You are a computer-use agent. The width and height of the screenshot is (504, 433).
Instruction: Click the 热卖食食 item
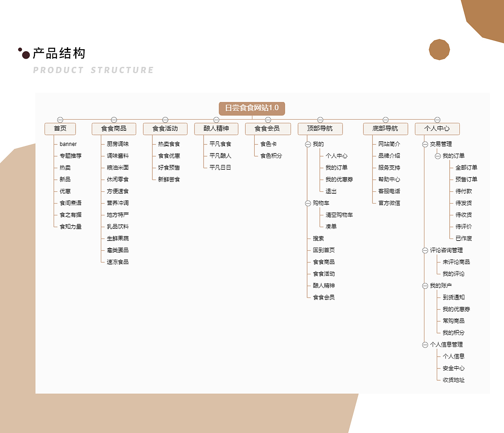pos(169,144)
